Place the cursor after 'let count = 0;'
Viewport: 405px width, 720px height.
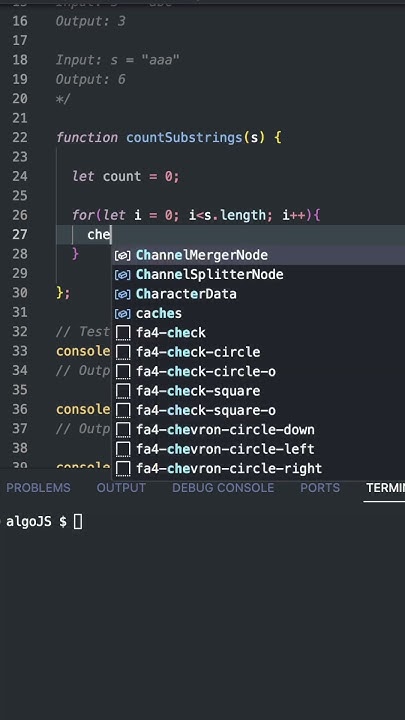click(180, 176)
